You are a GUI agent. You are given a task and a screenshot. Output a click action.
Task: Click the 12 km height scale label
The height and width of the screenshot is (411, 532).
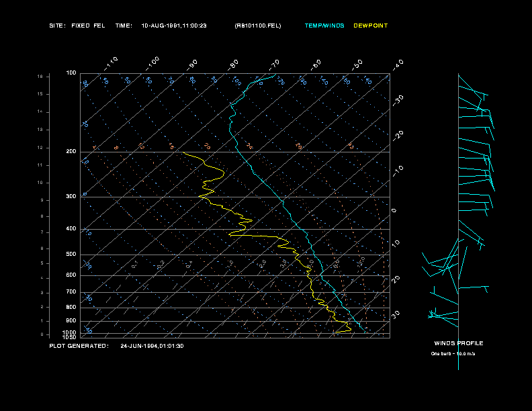click(40, 148)
